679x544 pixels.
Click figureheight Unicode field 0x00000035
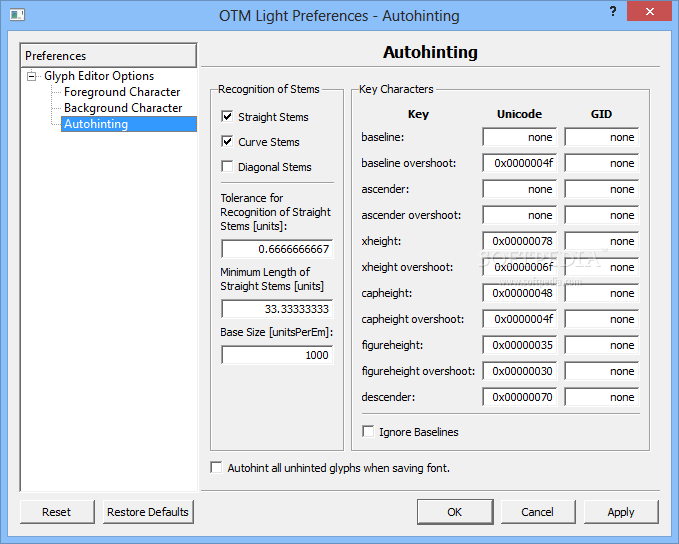[520, 345]
